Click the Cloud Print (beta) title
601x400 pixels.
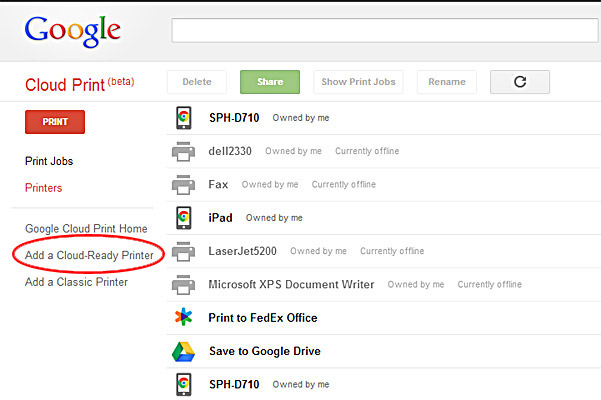point(80,84)
